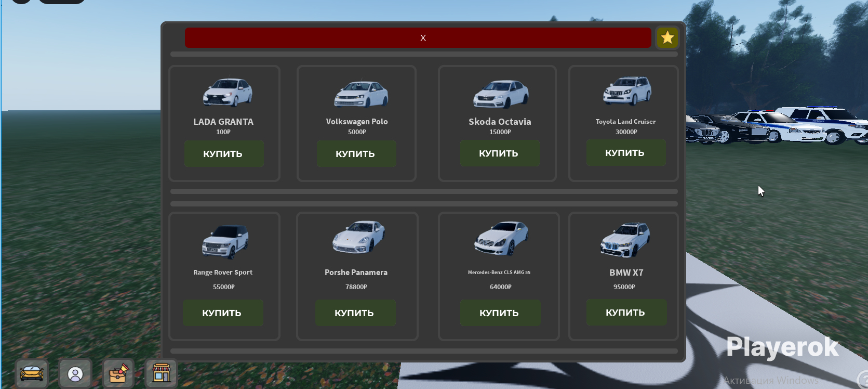
Task: Click the Toyota Land Cruiser car thumbnail
Action: 627,90
